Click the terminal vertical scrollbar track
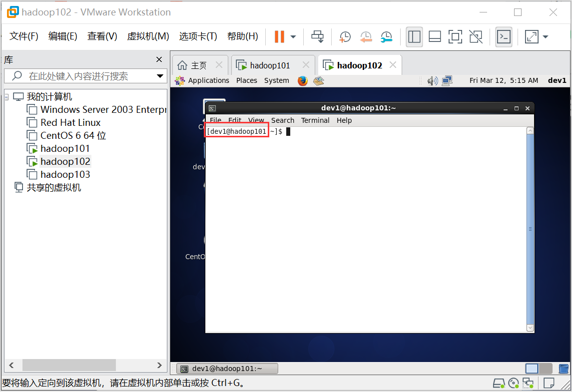Screen dimensions: 572x392 (x=531, y=229)
